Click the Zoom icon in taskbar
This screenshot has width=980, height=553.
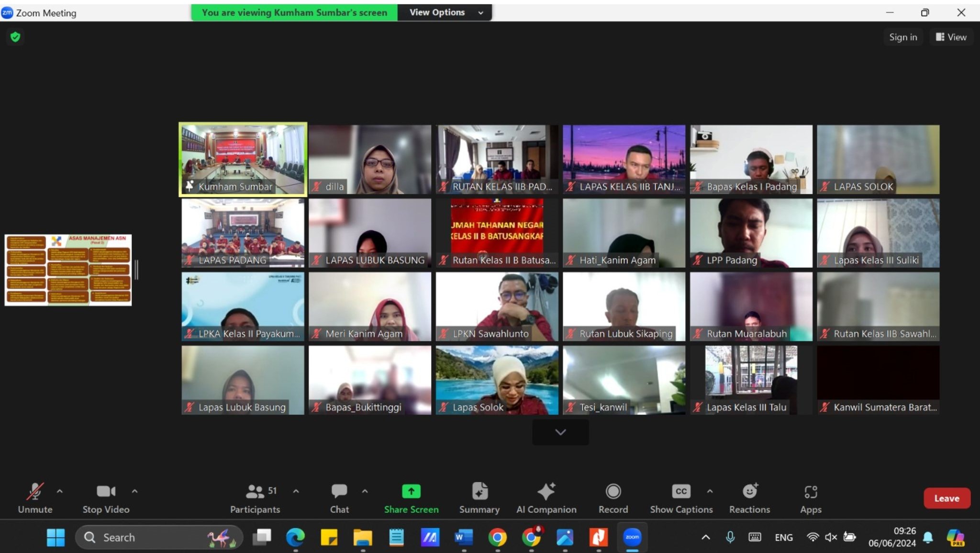tap(632, 537)
